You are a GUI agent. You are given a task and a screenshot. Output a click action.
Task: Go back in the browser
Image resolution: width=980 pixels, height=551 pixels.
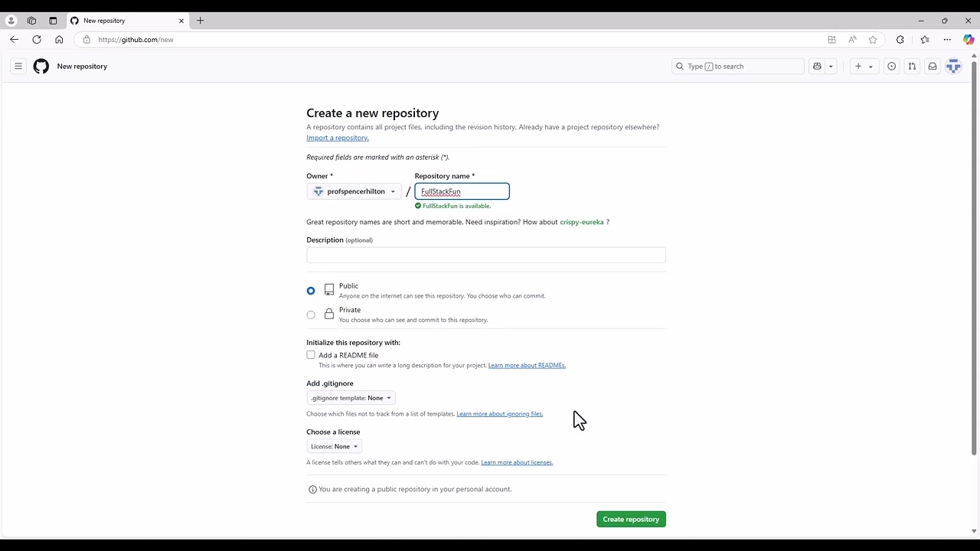coord(14,40)
